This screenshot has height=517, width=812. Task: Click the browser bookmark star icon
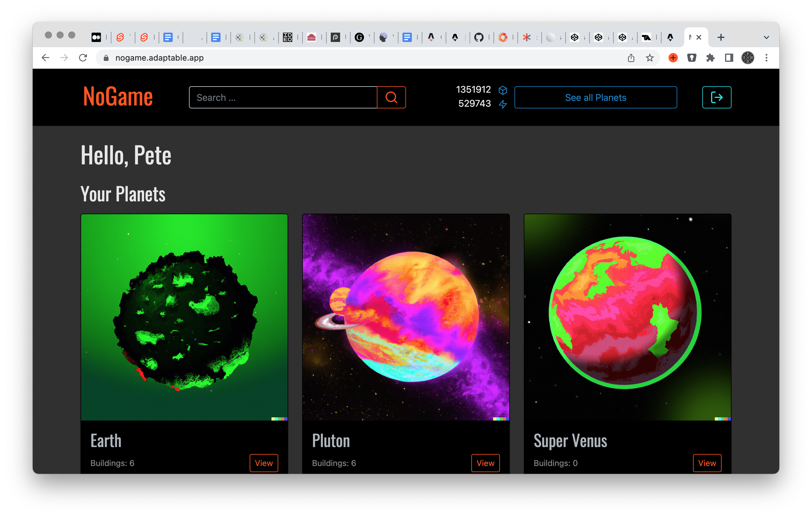(650, 57)
